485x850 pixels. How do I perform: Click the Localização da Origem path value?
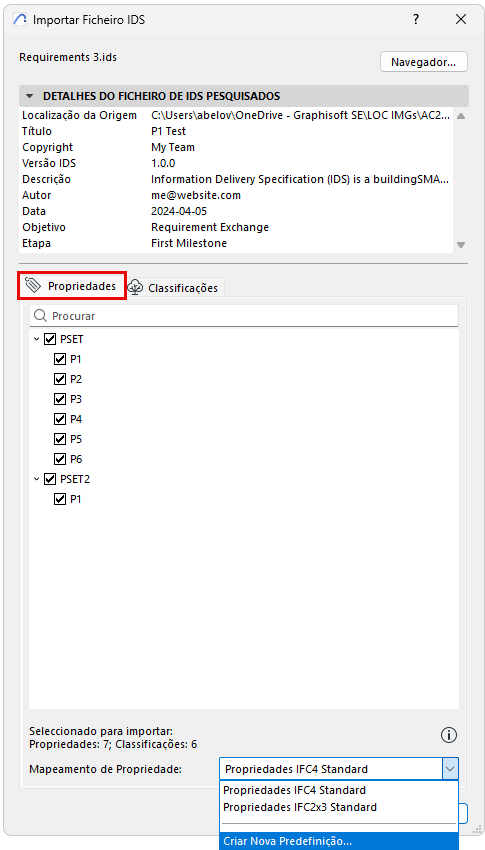(300, 115)
